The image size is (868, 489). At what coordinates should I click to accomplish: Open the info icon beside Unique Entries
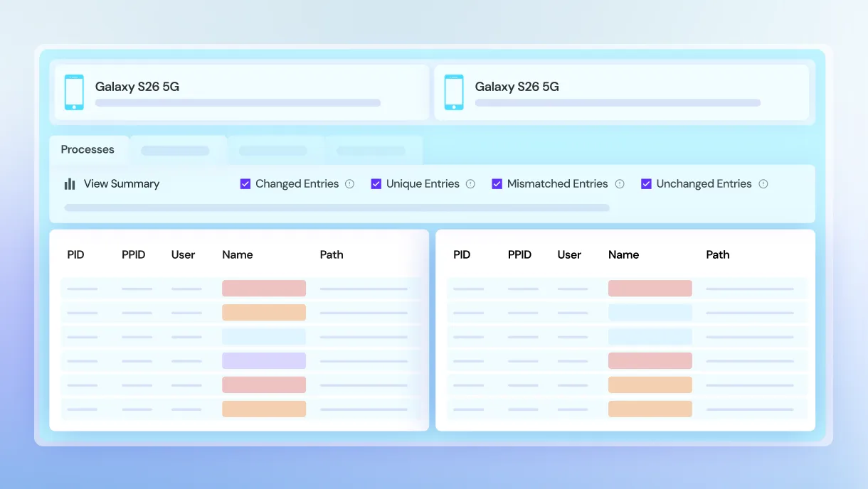click(x=470, y=184)
